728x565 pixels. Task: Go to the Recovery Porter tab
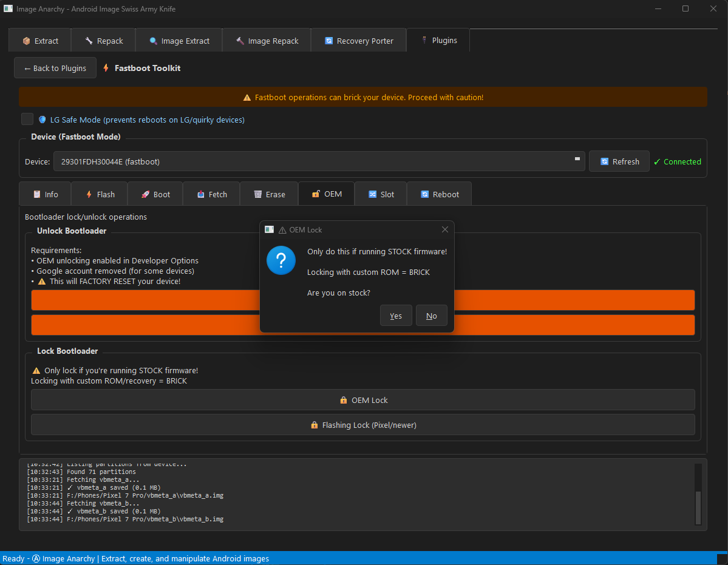click(359, 41)
